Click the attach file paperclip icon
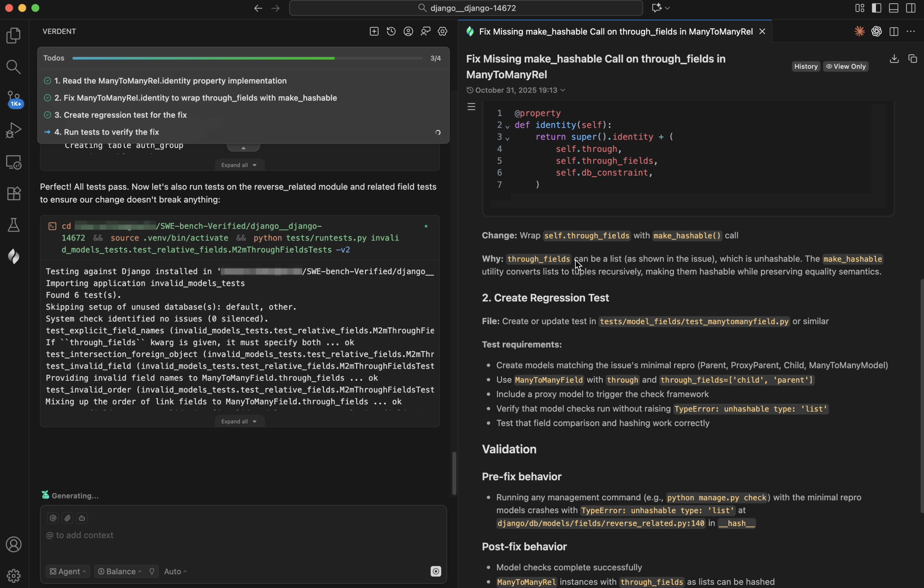This screenshot has width=924, height=588. tap(68, 518)
